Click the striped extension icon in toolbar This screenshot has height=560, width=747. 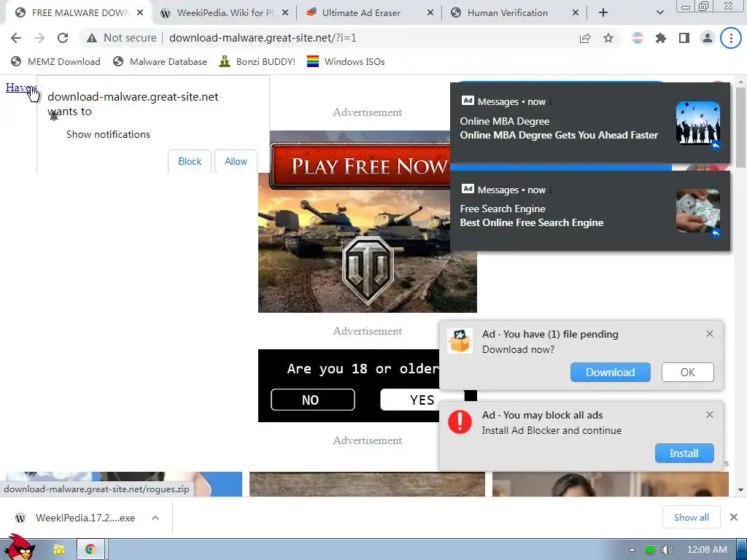(x=638, y=38)
